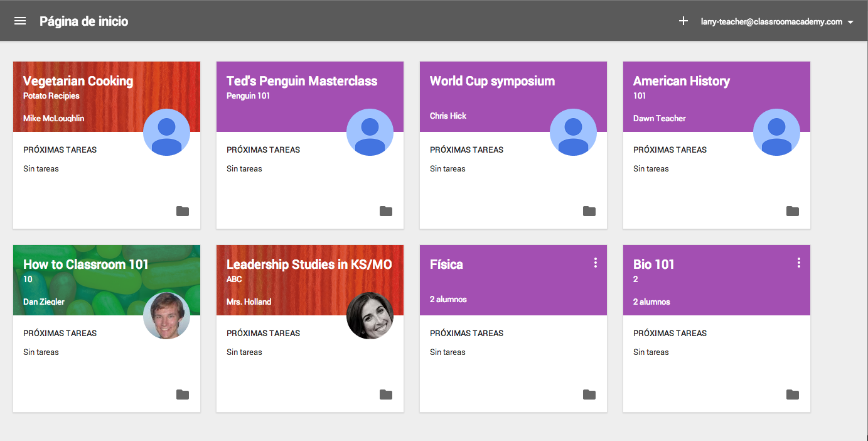Open the hamburger main menu
The height and width of the screenshot is (441, 868).
[x=20, y=21]
